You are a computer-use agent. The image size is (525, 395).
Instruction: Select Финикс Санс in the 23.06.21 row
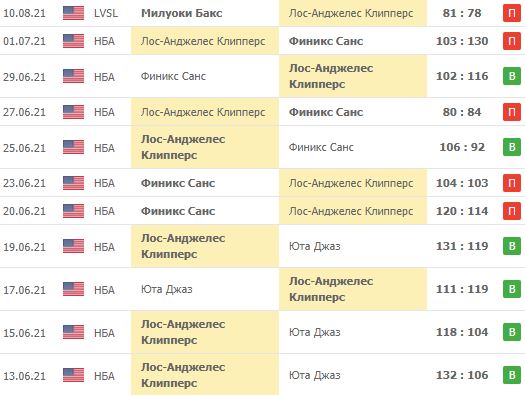178,183
